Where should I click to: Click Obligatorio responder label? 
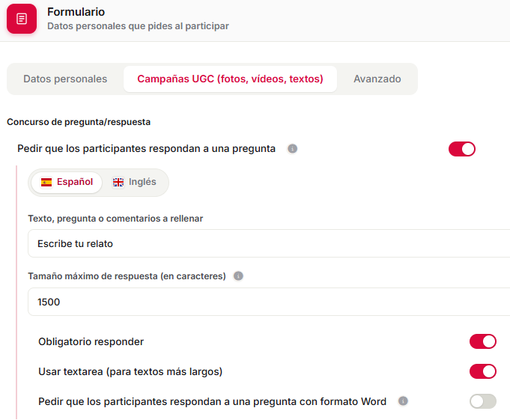[91, 341]
